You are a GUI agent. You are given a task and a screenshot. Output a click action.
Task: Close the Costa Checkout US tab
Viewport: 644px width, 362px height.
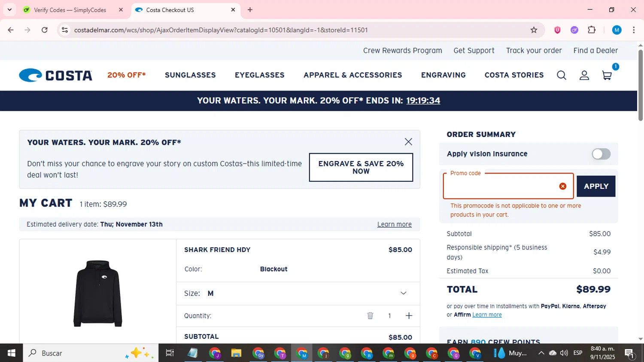pyautogui.click(x=233, y=9)
